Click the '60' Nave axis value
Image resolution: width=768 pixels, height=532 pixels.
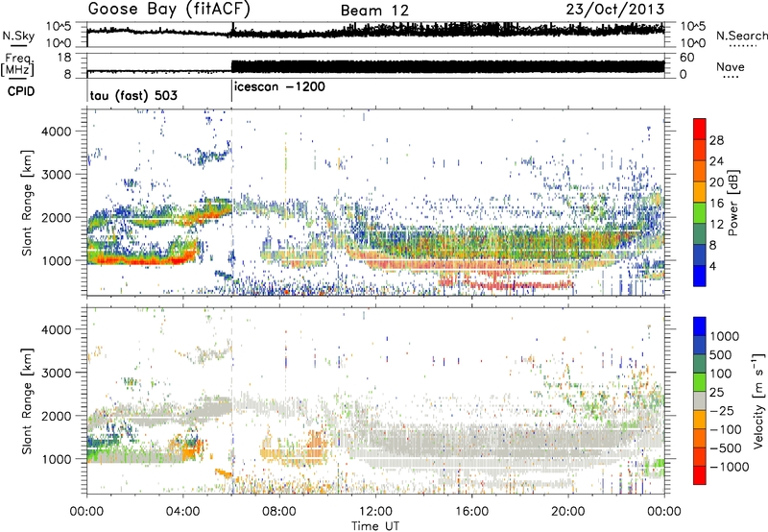click(687, 58)
